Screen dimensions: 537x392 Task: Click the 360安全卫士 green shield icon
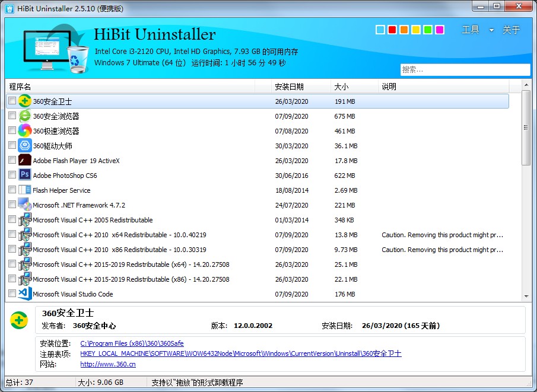coord(24,101)
